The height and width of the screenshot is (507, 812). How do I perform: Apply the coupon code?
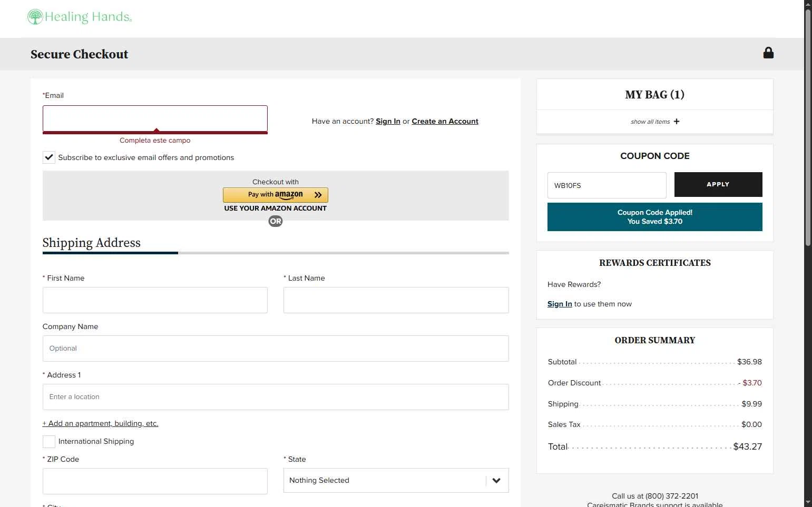[718, 184]
